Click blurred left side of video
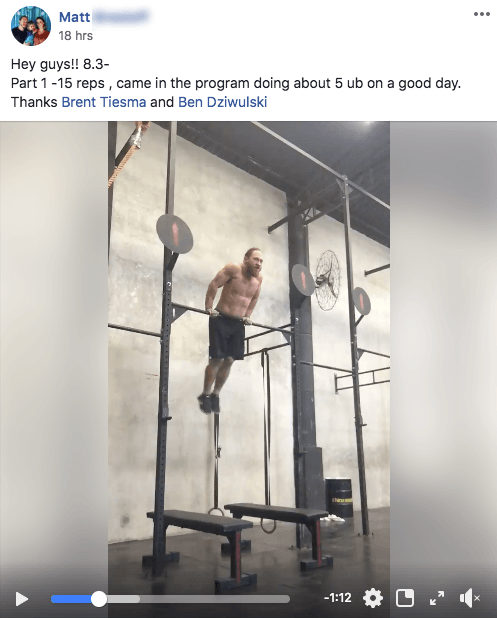Image resolution: width=497 pixels, height=618 pixels. (x=54, y=355)
